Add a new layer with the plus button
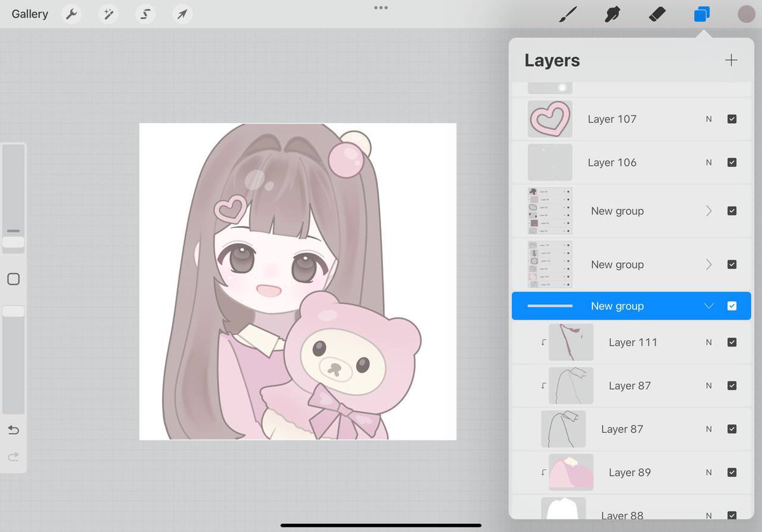This screenshot has width=762, height=532. pos(731,60)
